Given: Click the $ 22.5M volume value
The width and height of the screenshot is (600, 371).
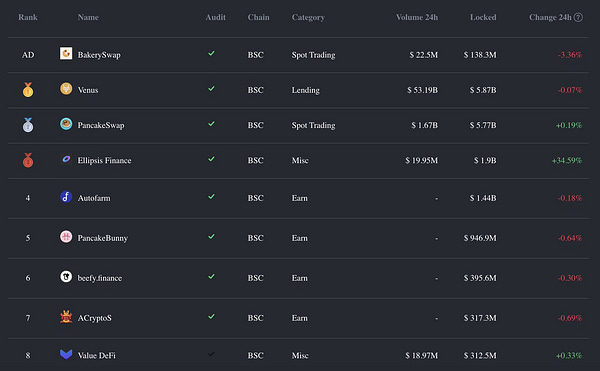Looking at the screenshot, I should tap(424, 55).
